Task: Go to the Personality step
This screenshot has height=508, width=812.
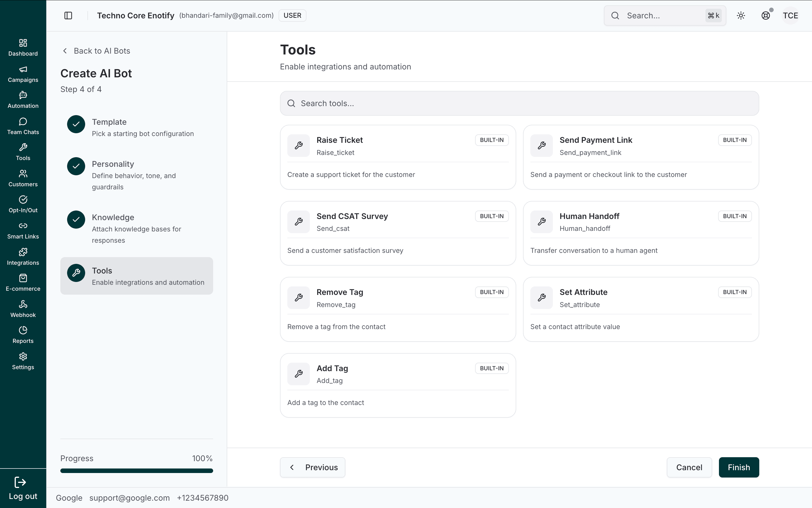Action: tap(136, 175)
